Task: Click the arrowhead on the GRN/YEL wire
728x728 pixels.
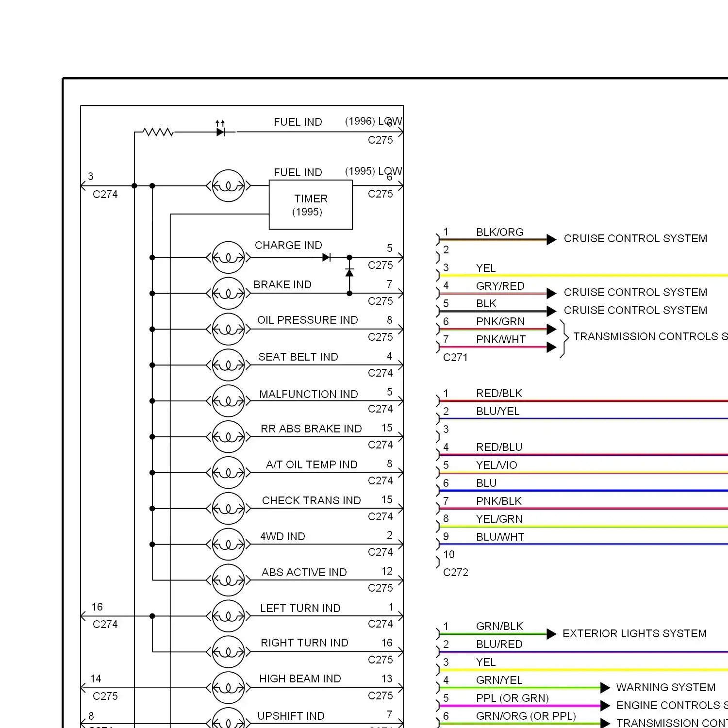Action: pos(605,688)
